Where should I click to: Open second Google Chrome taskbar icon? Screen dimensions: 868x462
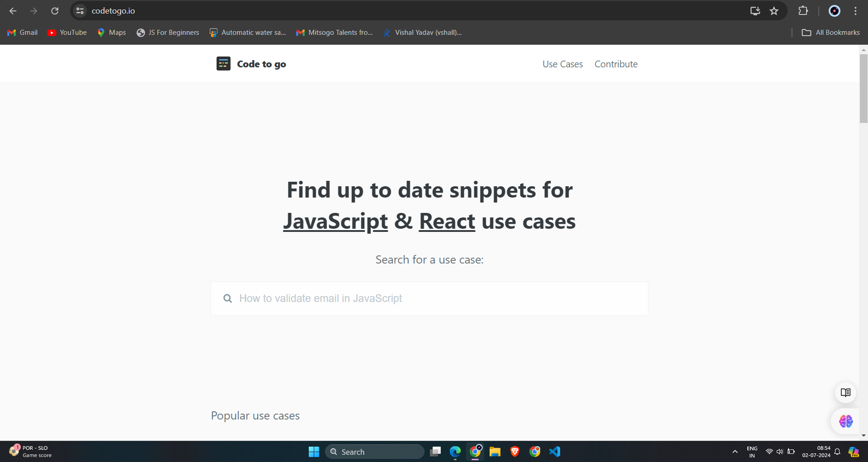click(x=535, y=452)
